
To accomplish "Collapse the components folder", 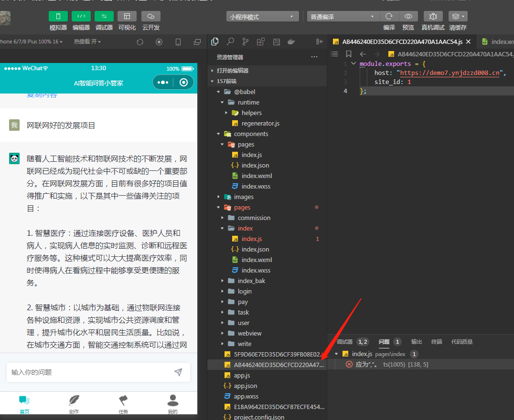I will pyautogui.click(x=267, y=134).
